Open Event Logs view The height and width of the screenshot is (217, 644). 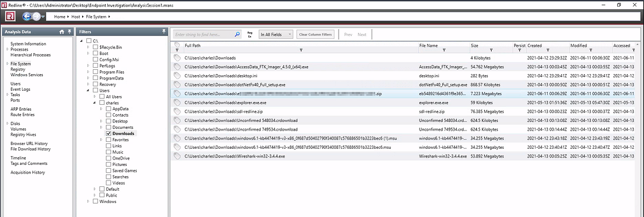[x=21, y=89]
